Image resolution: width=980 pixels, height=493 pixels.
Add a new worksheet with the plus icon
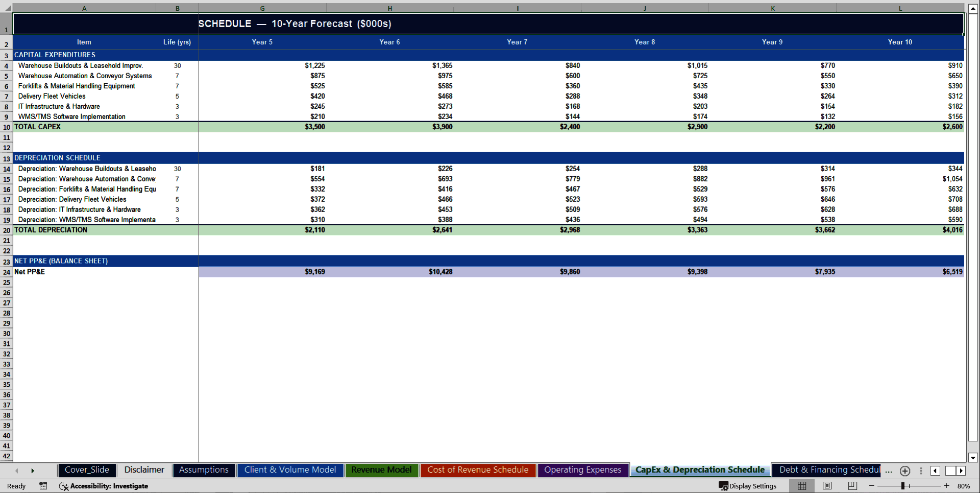tap(905, 471)
